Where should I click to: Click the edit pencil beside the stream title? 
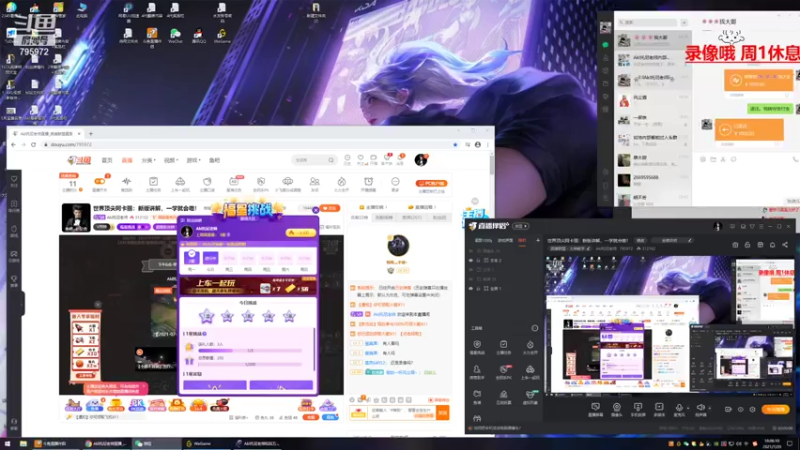coord(690,240)
